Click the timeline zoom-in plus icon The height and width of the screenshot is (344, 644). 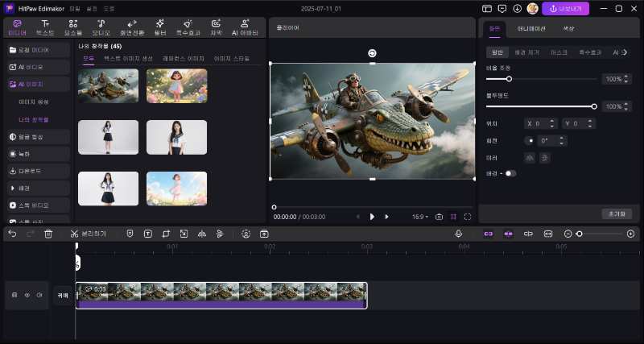(631, 234)
